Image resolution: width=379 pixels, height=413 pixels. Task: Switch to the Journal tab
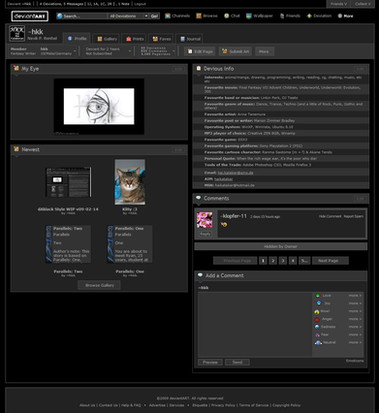click(x=190, y=39)
